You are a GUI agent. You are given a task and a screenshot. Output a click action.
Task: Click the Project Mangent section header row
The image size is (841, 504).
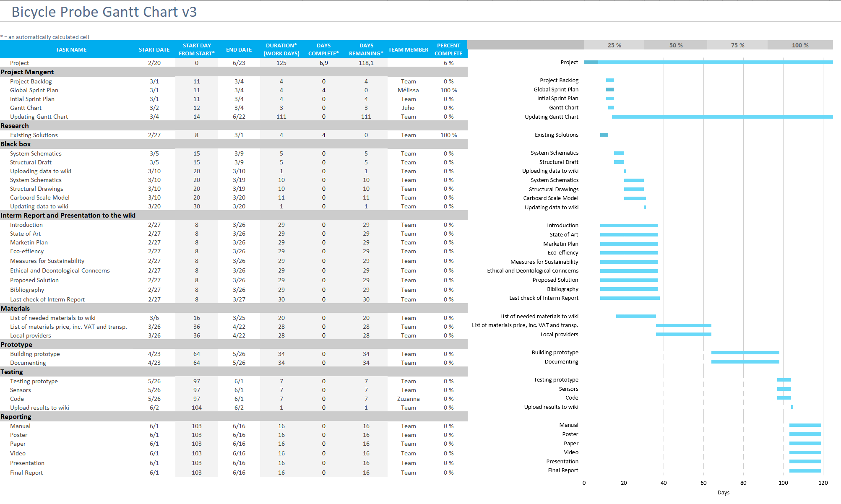(x=27, y=72)
